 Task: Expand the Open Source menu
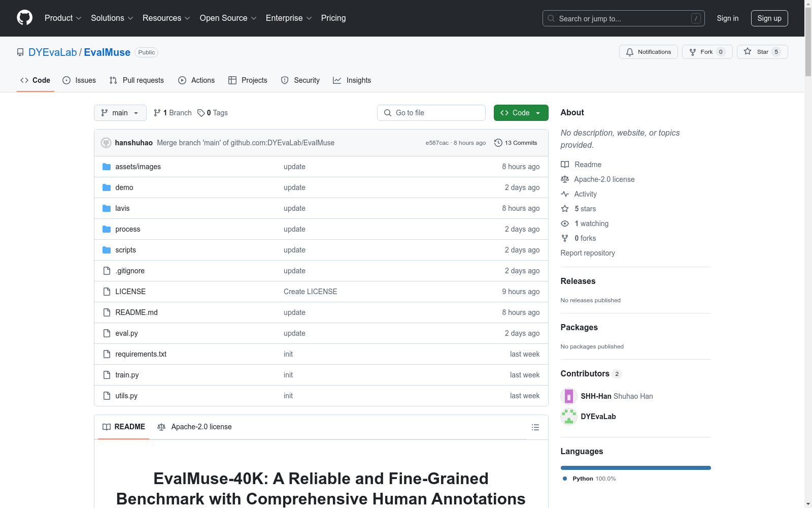pos(228,18)
